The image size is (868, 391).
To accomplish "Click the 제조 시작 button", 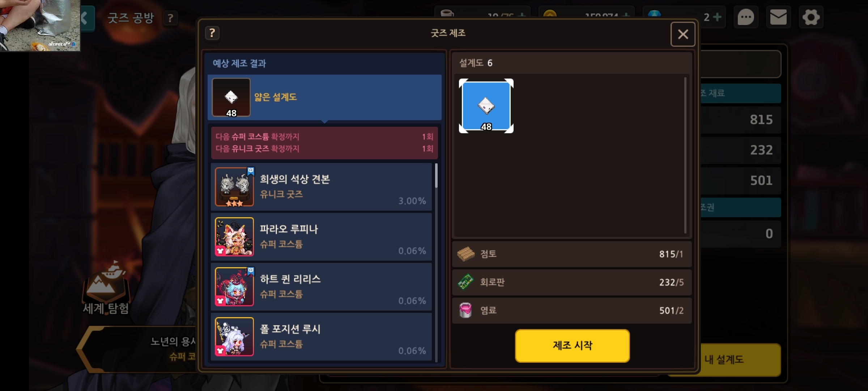I will (x=572, y=345).
